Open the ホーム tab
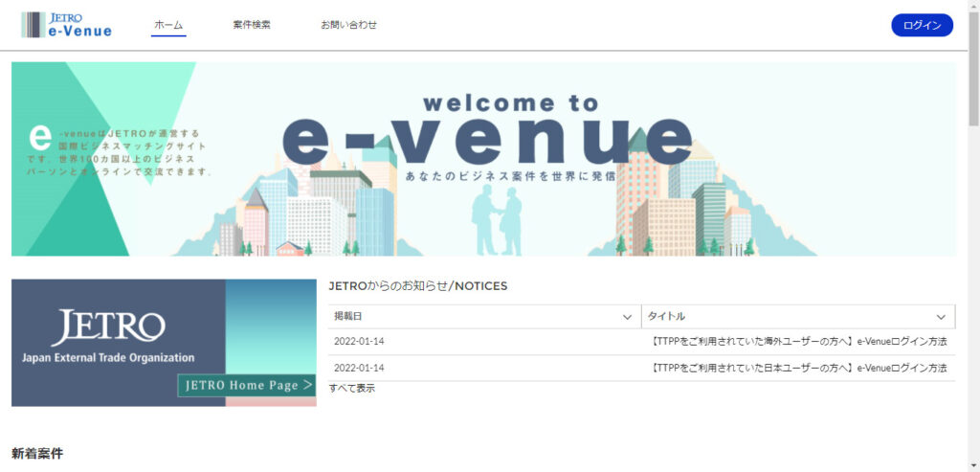Screen dimensions: 980x472 pyautogui.click(x=168, y=25)
